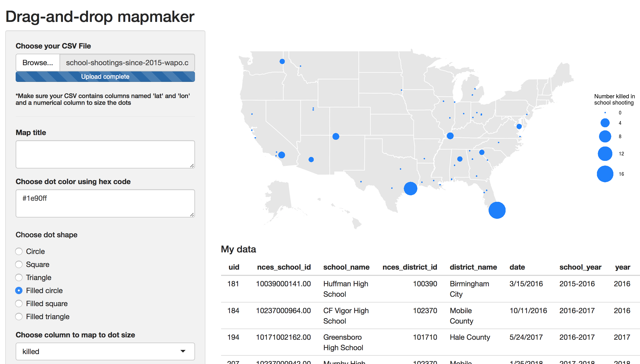640x364 pixels.
Task: Select the Square dot shape option
Action: tap(19, 264)
